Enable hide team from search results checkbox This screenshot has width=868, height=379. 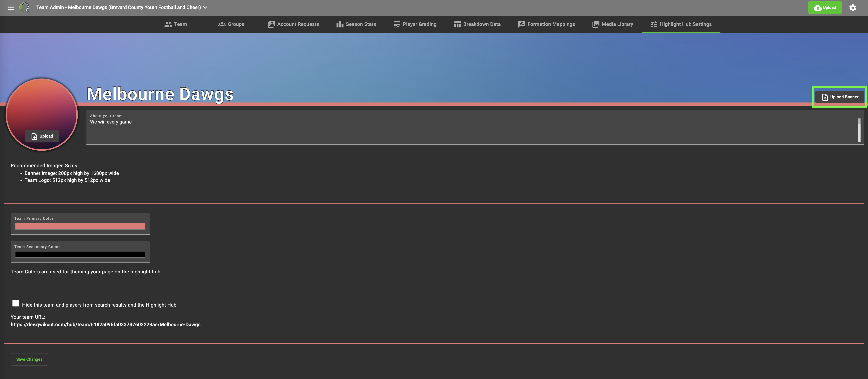[15, 303]
